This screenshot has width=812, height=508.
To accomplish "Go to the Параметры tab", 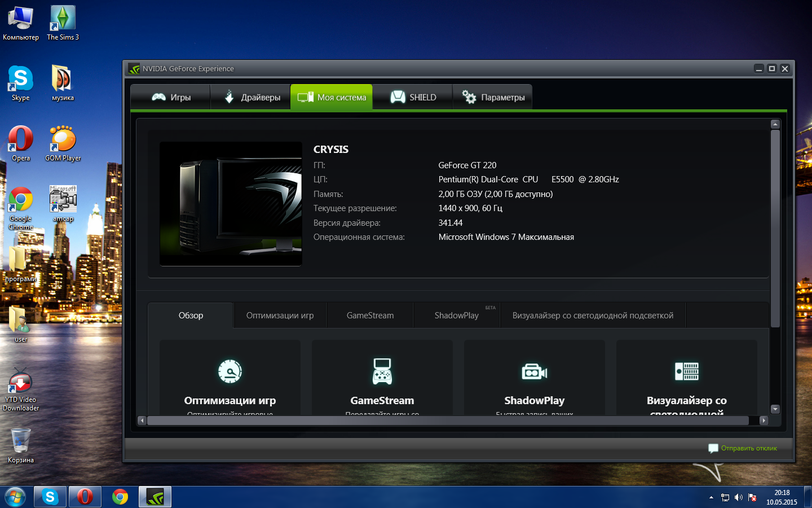I will click(x=493, y=97).
